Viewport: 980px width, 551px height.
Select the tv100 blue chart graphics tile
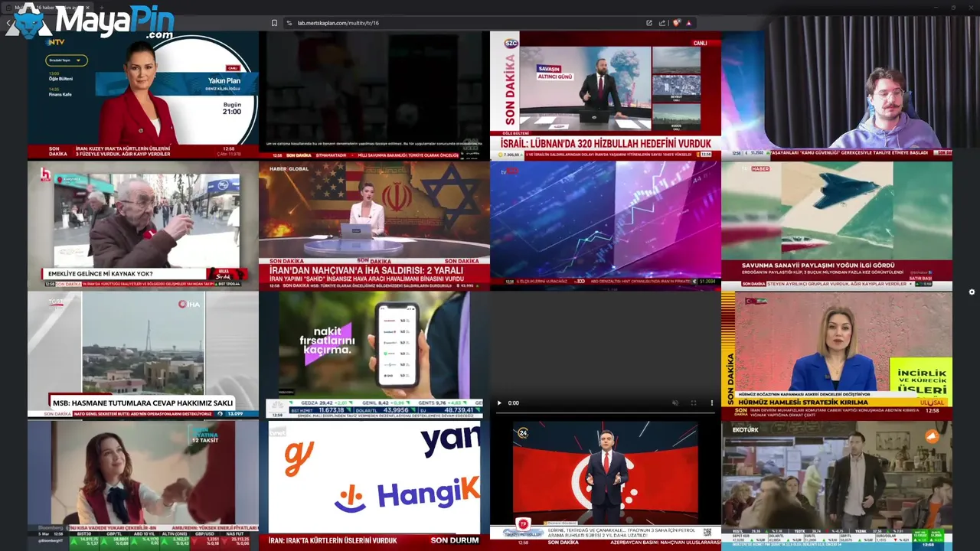pyautogui.click(x=606, y=225)
